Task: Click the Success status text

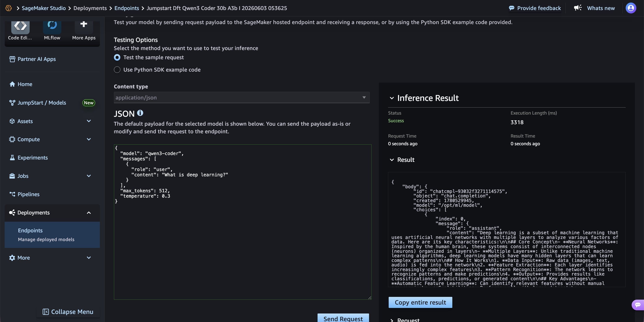Action: pyautogui.click(x=396, y=121)
